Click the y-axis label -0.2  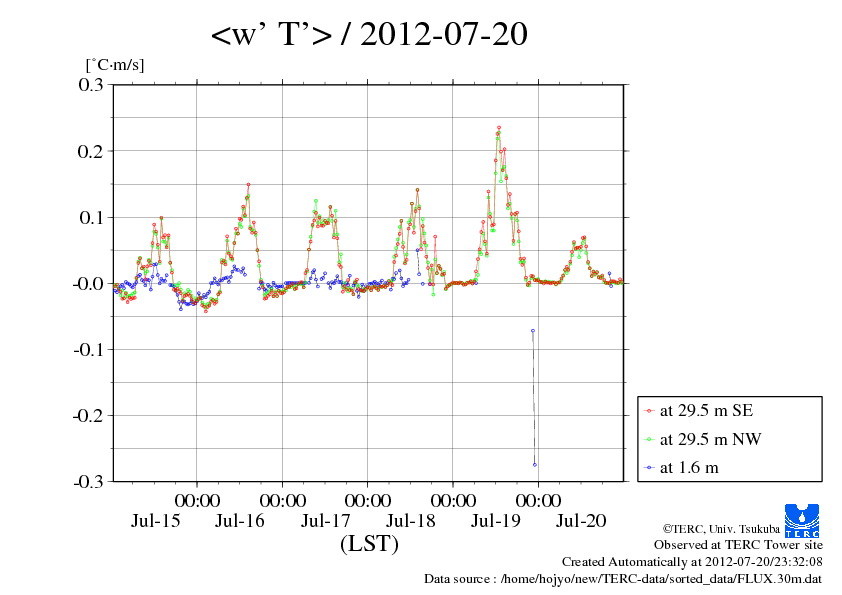click(x=88, y=416)
